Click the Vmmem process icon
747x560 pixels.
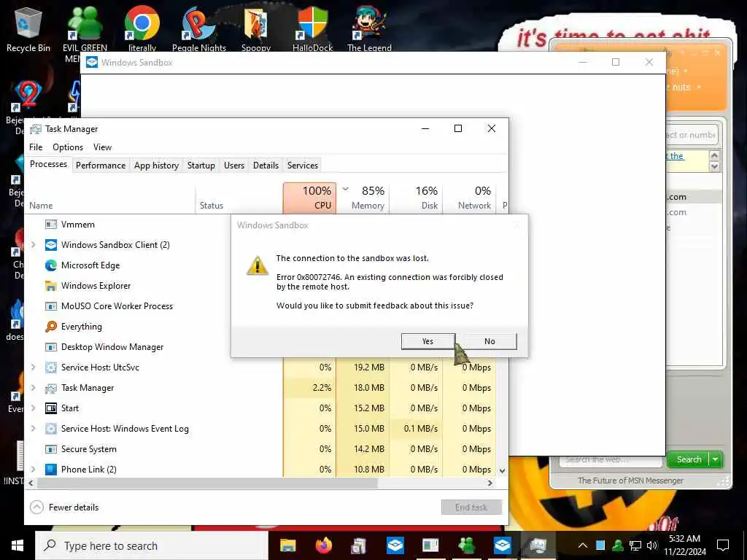51,225
